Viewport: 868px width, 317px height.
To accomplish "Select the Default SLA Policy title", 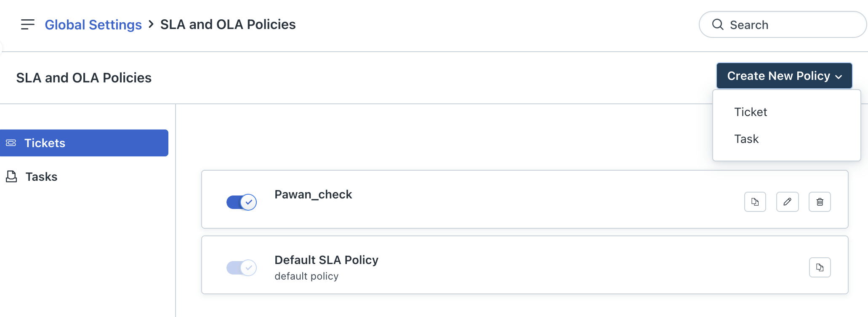I will point(326,260).
